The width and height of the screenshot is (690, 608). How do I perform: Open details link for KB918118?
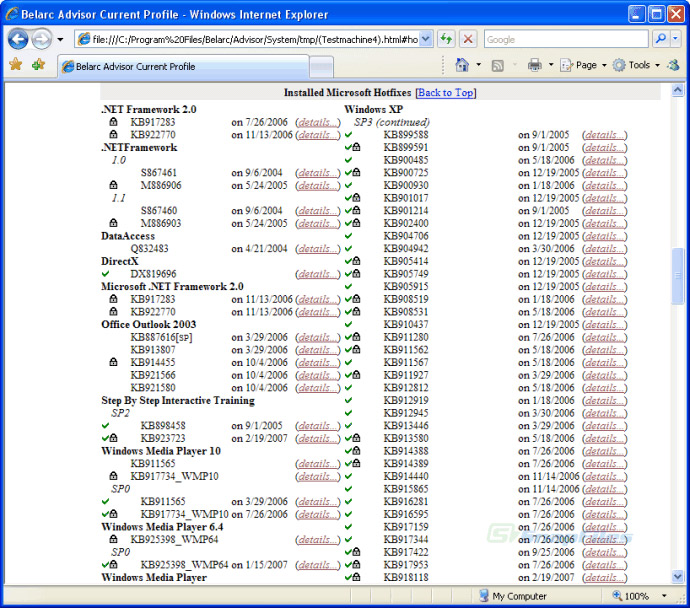click(605, 578)
